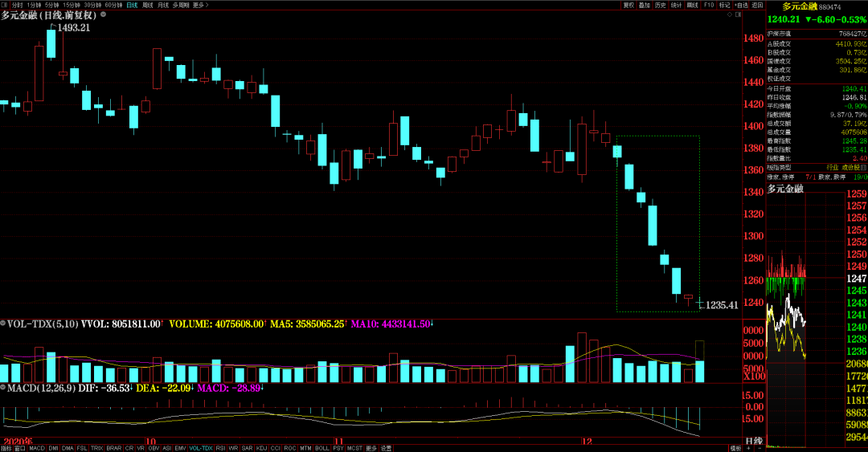Click the 多元金融 stock name header

[800, 6]
